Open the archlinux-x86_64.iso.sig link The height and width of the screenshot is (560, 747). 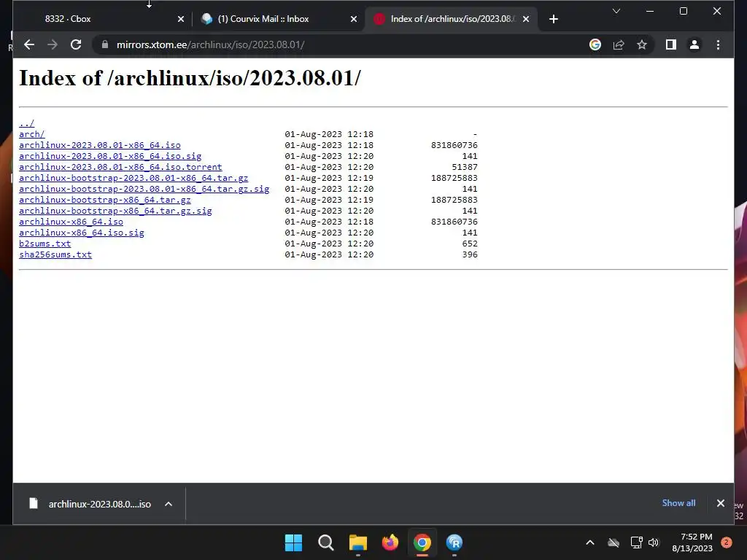[x=82, y=233]
